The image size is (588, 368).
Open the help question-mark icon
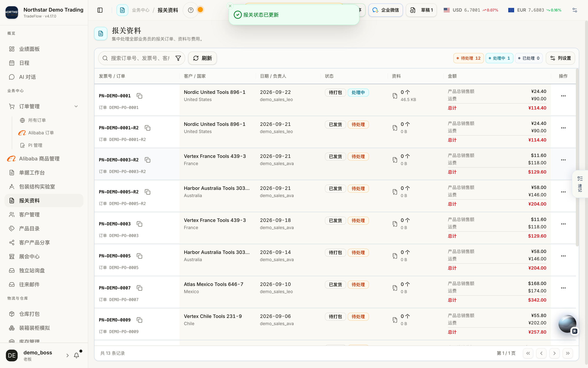pos(191,10)
